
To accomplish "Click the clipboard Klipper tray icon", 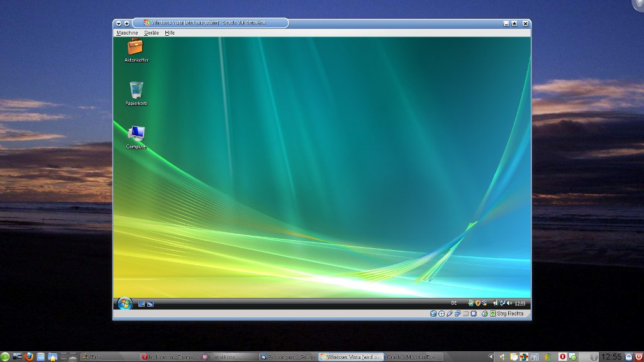I will click(x=513, y=357).
